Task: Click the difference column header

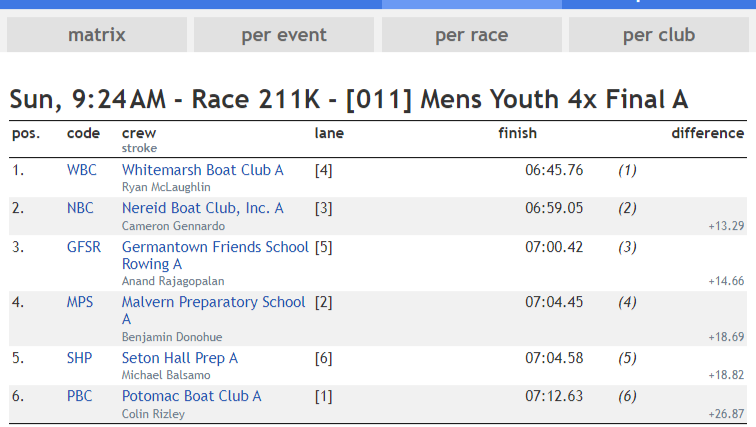Action: (707, 133)
